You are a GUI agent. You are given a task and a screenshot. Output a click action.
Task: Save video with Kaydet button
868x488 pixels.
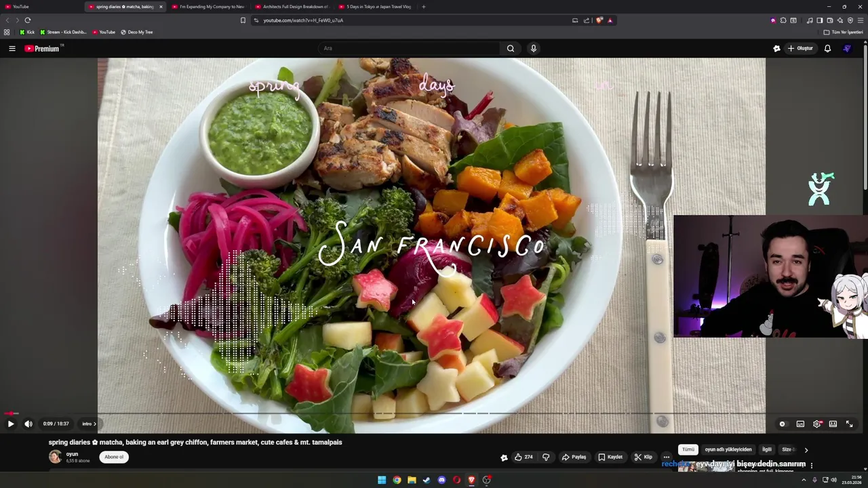(x=610, y=457)
